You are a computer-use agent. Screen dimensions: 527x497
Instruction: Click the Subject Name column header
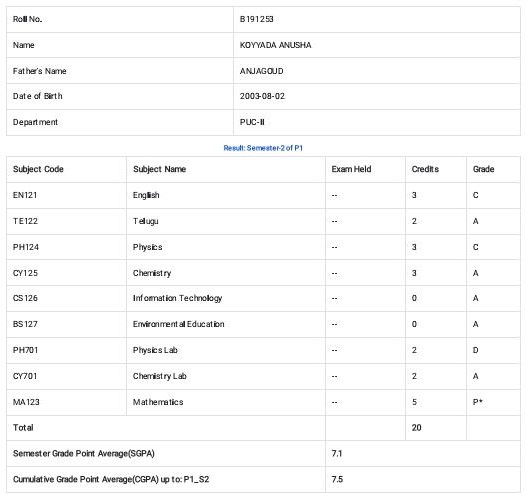point(159,169)
